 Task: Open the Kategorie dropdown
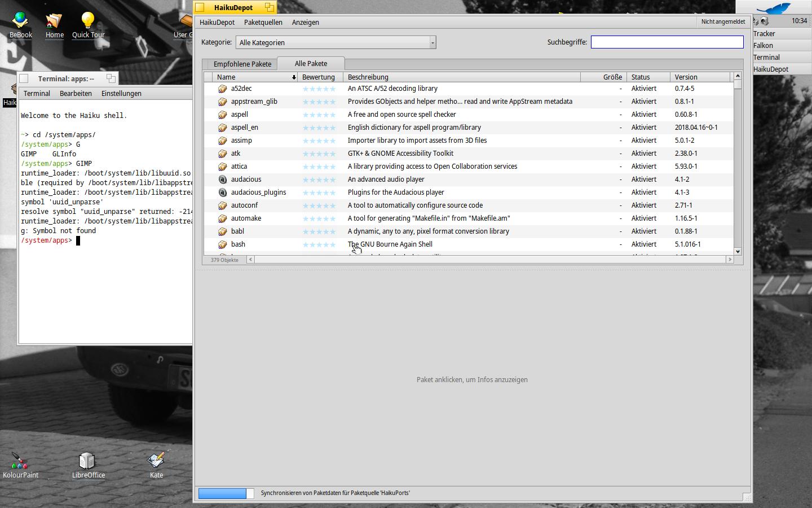click(336, 42)
